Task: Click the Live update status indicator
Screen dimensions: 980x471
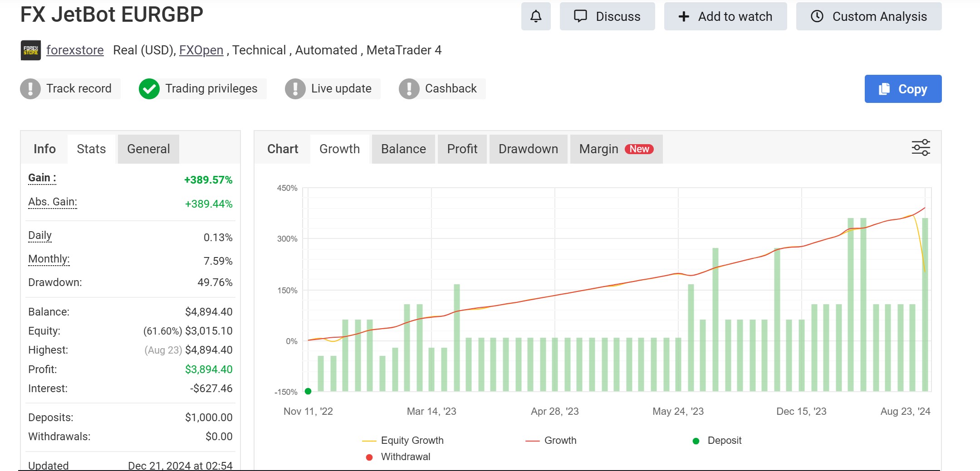Action: 295,88
